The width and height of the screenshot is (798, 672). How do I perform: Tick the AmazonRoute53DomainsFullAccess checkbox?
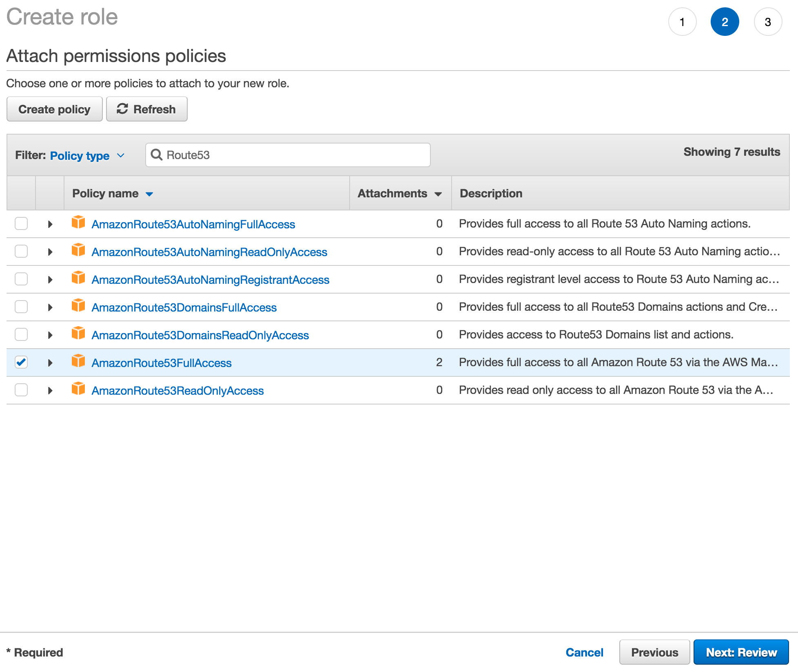point(21,307)
